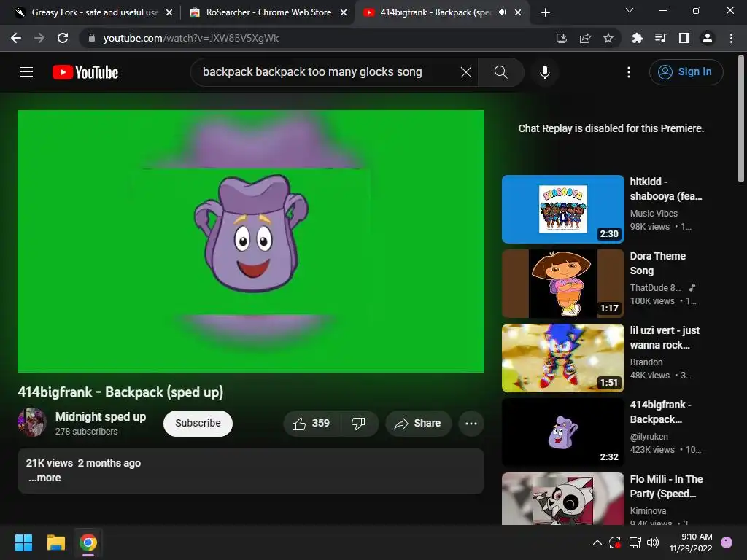The width and height of the screenshot is (747, 560).
Task: Open Midnight sped up channel avatar
Action: [x=32, y=422]
